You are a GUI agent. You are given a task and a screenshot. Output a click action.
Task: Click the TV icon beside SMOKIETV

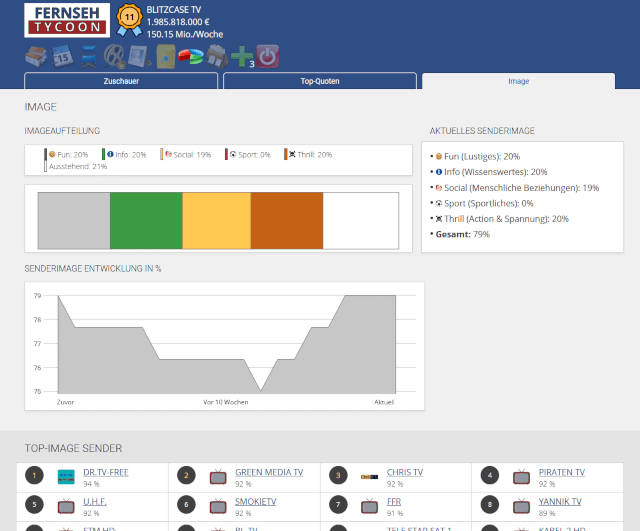[x=218, y=506]
